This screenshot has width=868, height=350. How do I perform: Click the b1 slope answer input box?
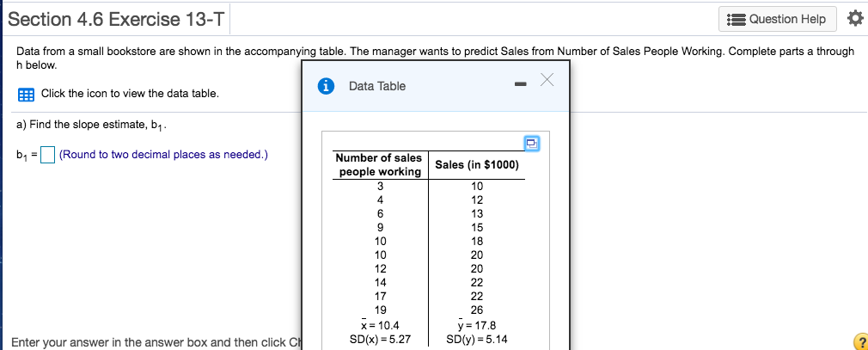point(49,155)
